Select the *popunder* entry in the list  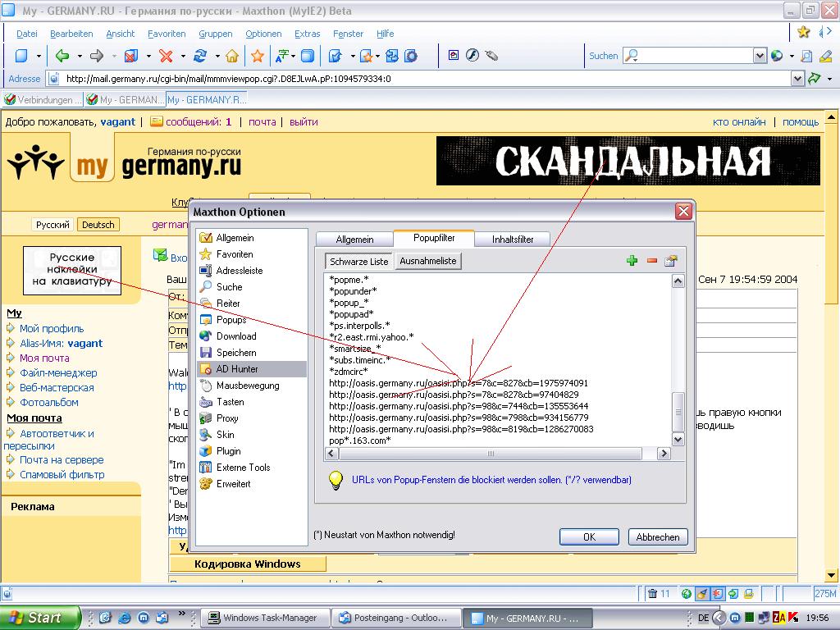pyautogui.click(x=353, y=291)
